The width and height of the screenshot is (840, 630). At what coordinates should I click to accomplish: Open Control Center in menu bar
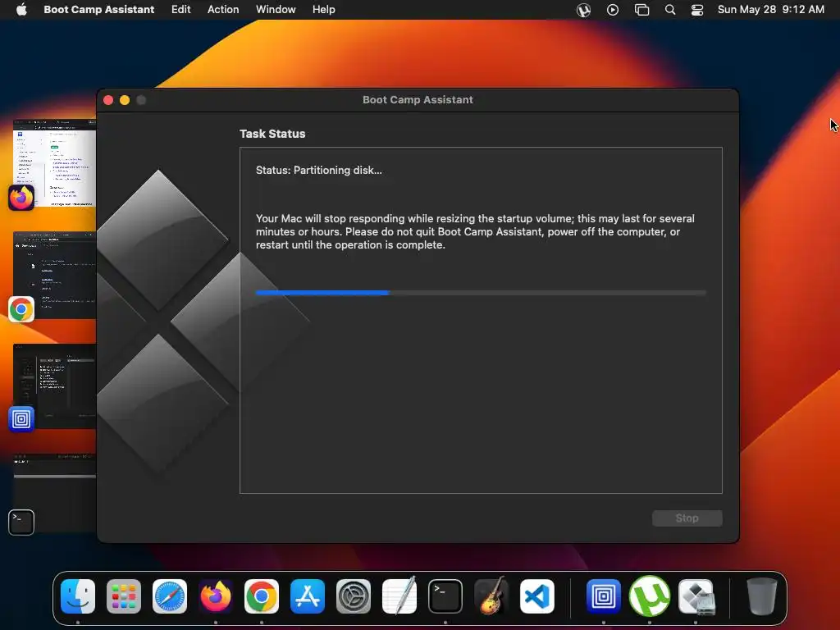pyautogui.click(x=697, y=10)
